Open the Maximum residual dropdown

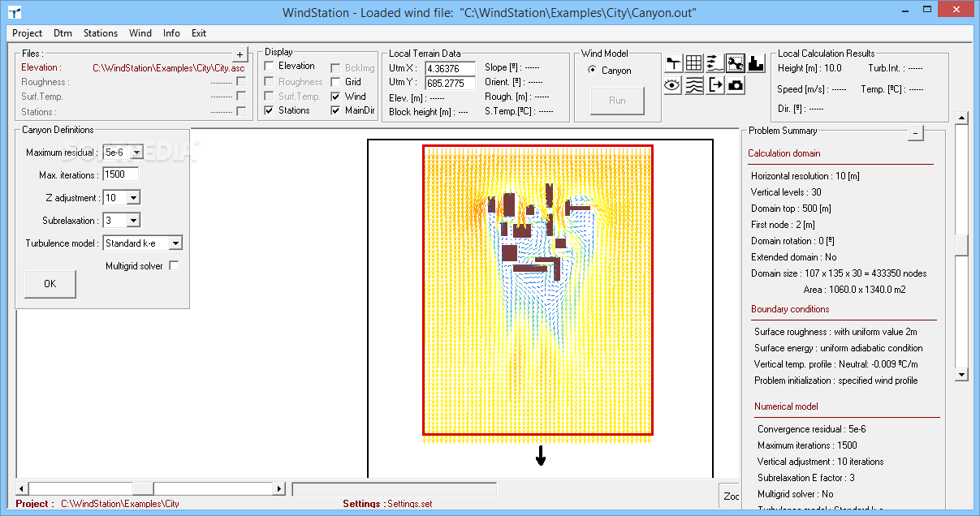coord(136,152)
